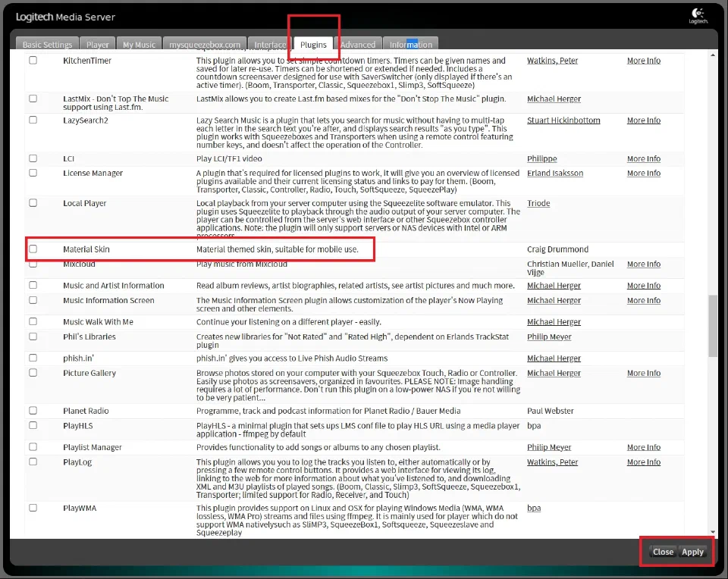This screenshot has height=579, width=728.
Task: Enable the Picture Gallery checkbox
Action: click(x=33, y=373)
